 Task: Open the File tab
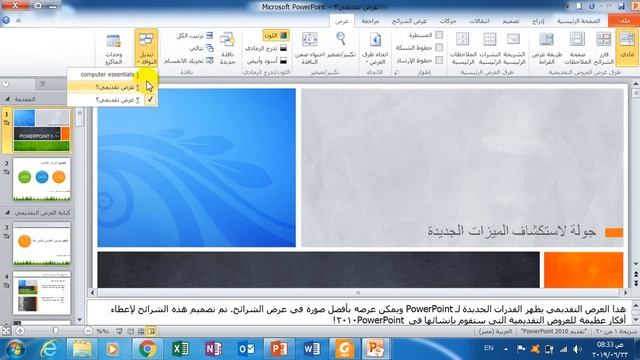pos(624,21)
